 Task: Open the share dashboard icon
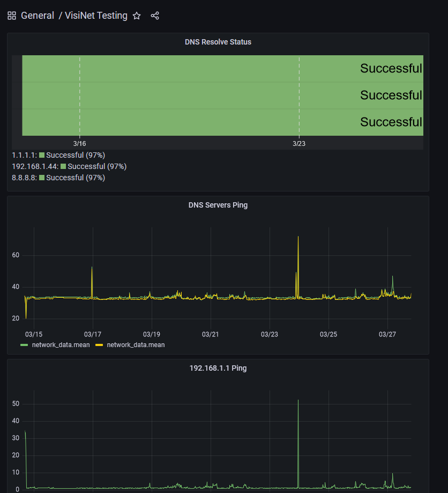pyautogui.click(x=155, y=16)
